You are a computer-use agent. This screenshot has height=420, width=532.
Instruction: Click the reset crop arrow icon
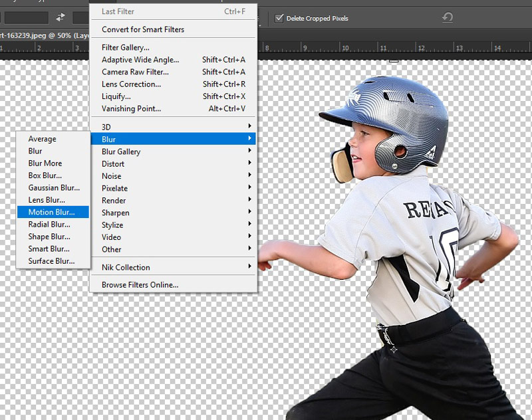[x=448, y=18]
